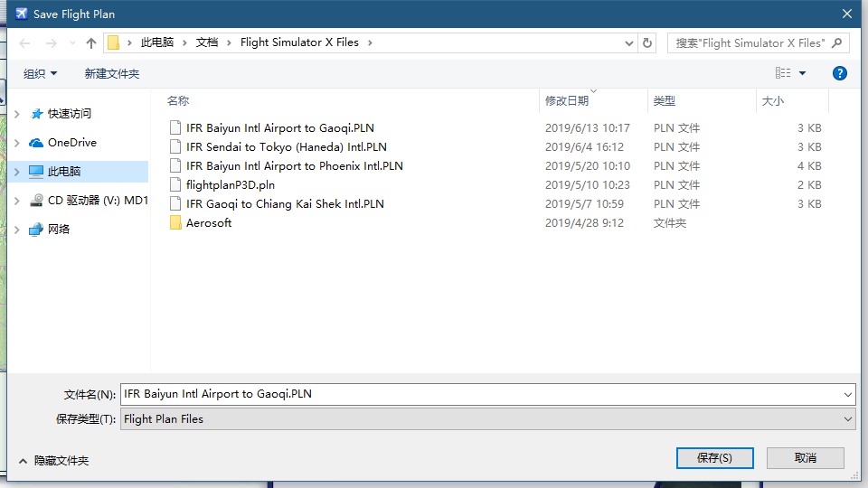Expand the OneDrive tree node
Screen dimensions: 868x488
(x=16, y=143)
